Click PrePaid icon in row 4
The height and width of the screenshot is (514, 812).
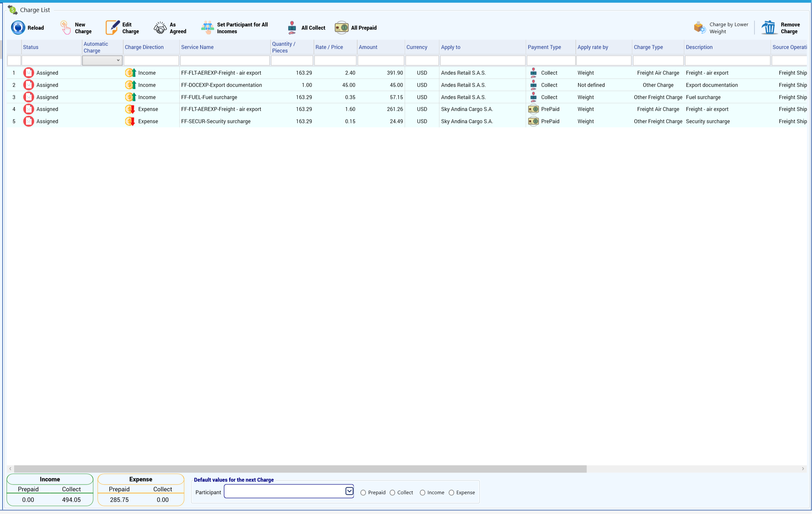click(x=533, y=109)
